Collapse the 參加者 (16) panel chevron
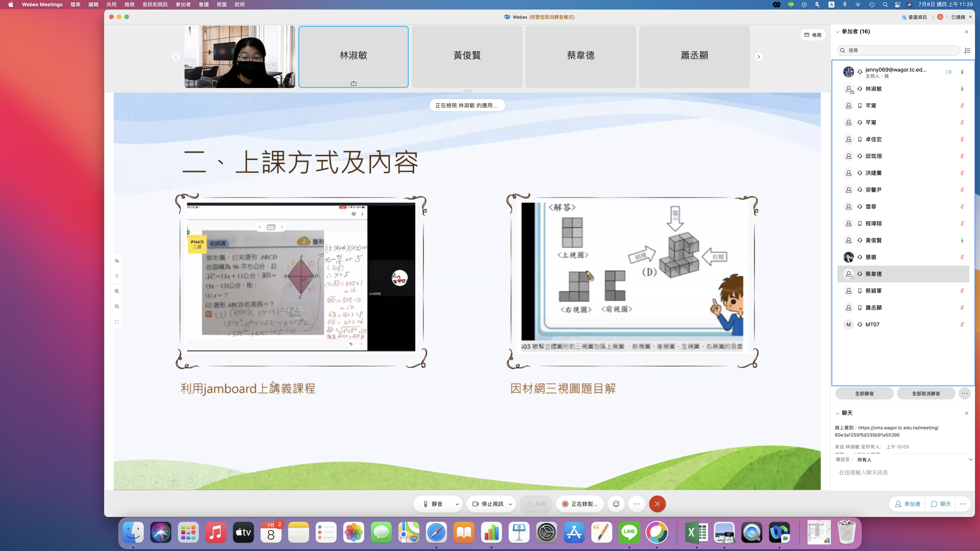 pyautogui.click(x=838, y=32)
